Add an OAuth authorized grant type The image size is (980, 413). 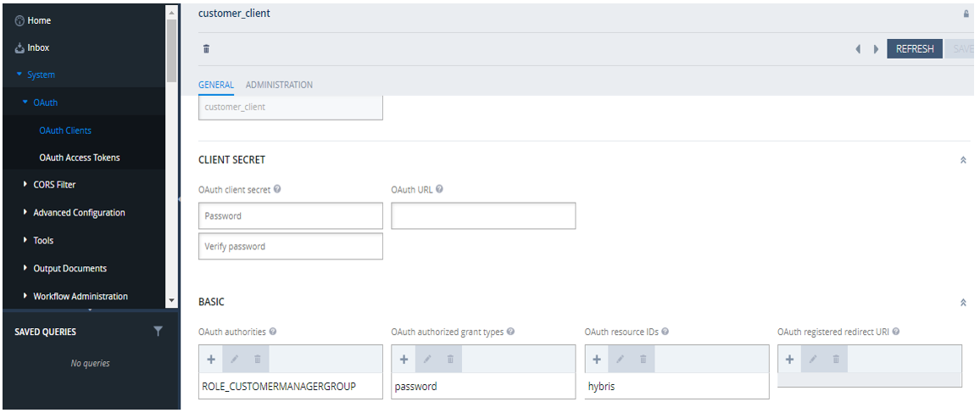click(404, 360)
